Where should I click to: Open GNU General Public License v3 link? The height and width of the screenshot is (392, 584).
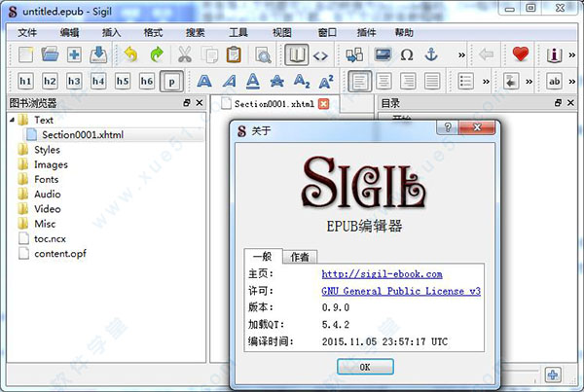(x=401, y=291)
